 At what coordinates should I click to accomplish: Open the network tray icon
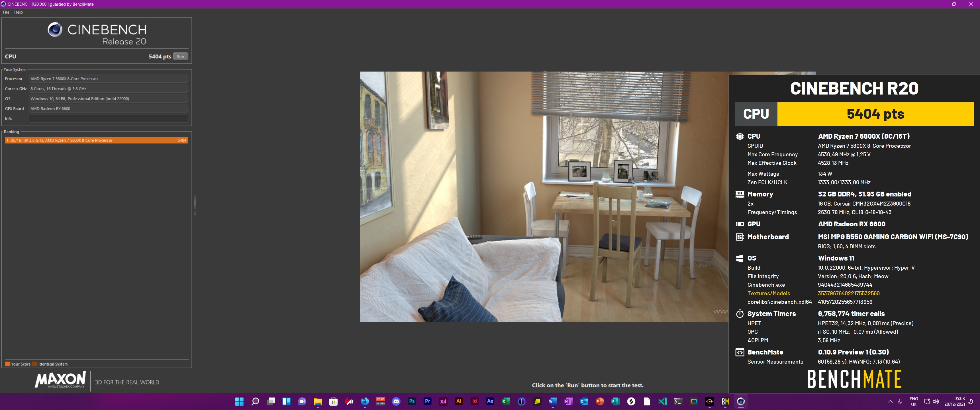(927, 402)
